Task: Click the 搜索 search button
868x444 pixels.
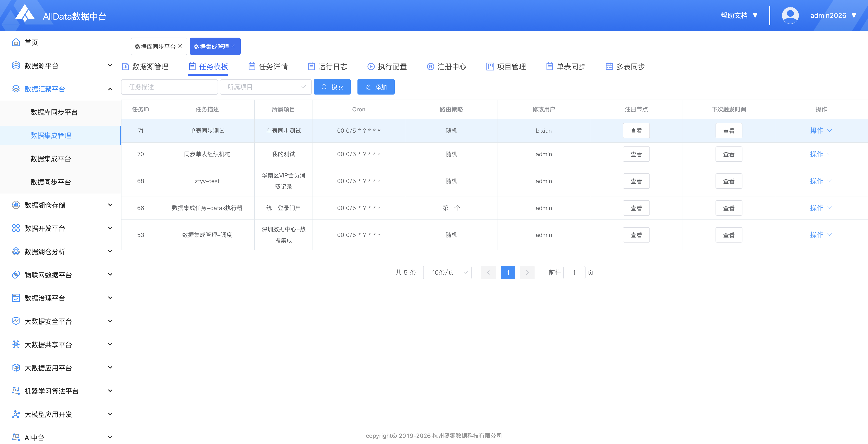Action: tap(332, 87)
